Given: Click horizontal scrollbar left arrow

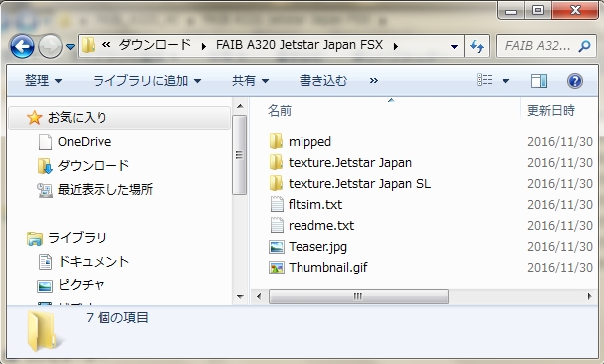Looking at the screenshot, I should pos(259,296).
